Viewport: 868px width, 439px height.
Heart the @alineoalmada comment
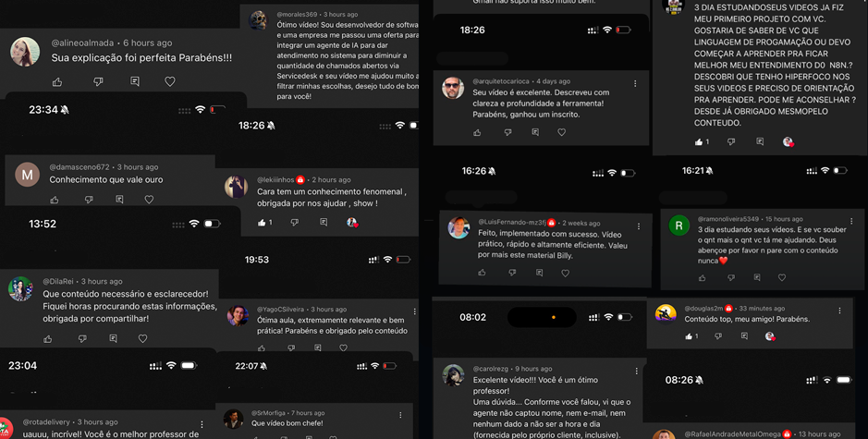coord(170,81)
